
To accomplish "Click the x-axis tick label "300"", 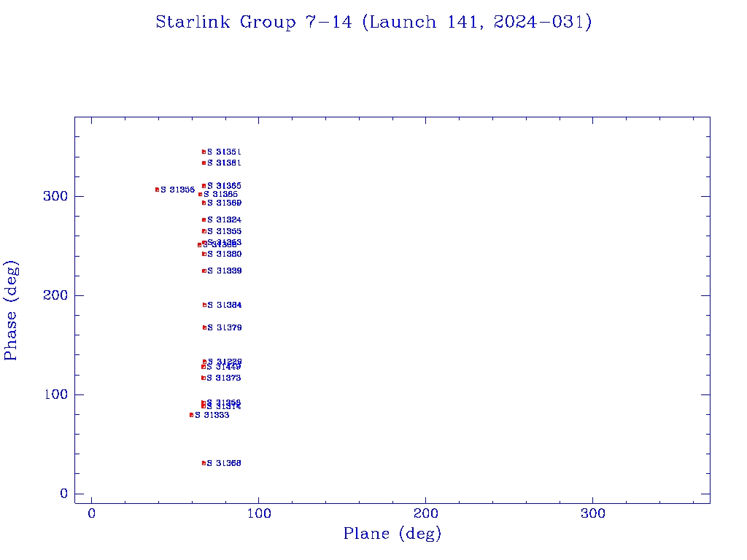I will coord(592,513).
